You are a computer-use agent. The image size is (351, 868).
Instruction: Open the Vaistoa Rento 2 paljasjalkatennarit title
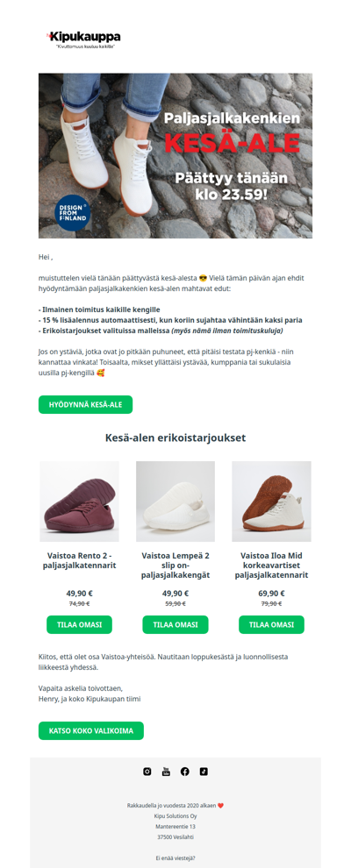pos(79,560)
